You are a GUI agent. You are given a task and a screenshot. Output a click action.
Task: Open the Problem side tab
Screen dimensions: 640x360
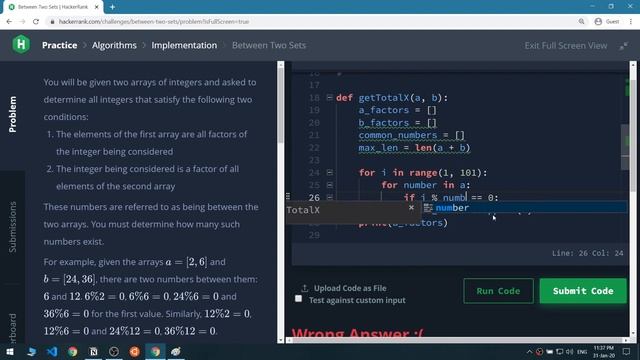click(13, 114)
